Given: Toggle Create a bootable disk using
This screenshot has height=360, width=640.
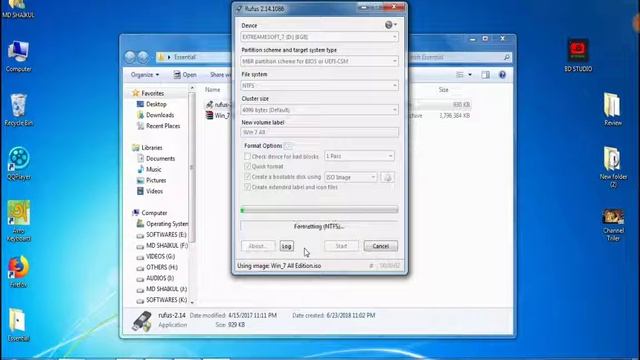Looking at the screenshot, I should tap(247, 177).
